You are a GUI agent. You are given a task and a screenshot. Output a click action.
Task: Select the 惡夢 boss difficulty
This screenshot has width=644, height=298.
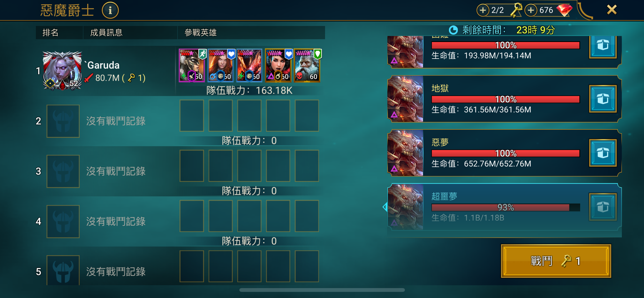coord(505,153)
